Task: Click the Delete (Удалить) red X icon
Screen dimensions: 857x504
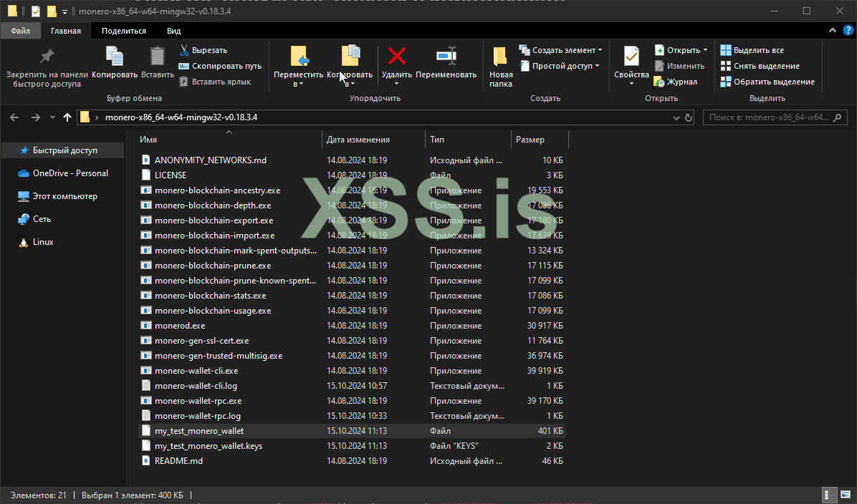Action: (x=396, y=57)
